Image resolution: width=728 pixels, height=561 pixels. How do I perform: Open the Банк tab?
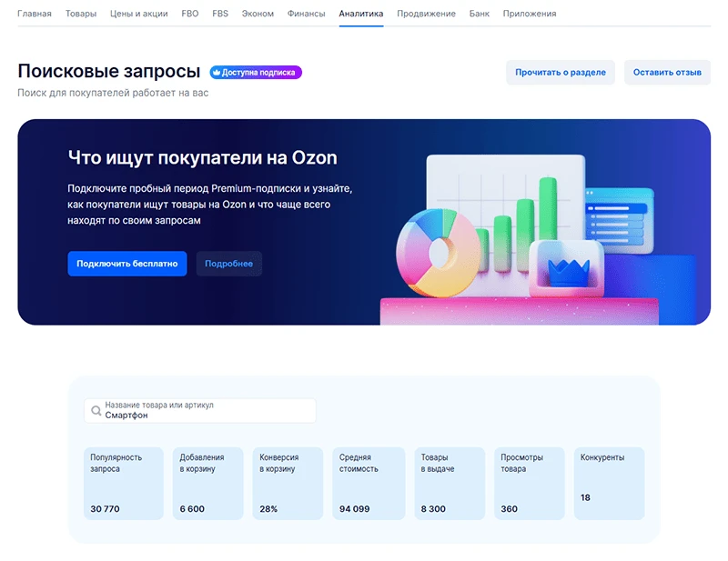pyautogui.click(x=480, y=14)
